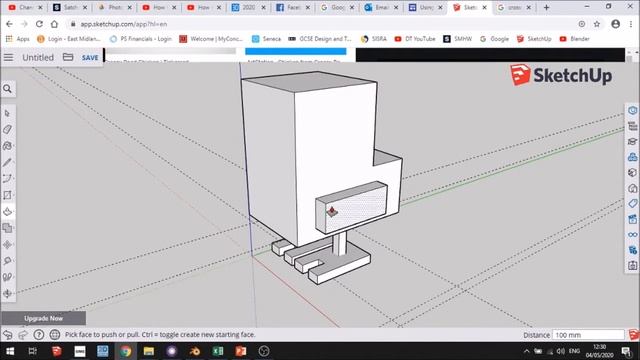This screenshot has width=640, height=360.
Task: Open the Components panel
Action: [x=632, y=157]
